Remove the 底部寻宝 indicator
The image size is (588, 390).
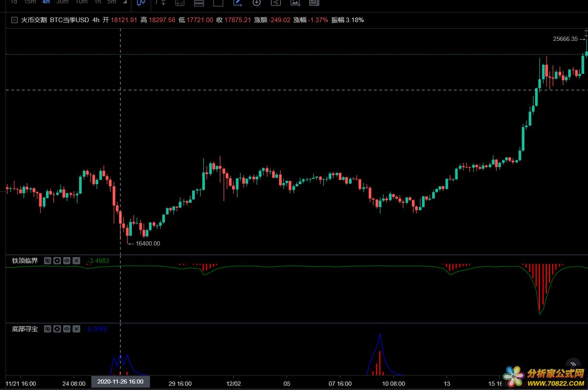(76, 329)
